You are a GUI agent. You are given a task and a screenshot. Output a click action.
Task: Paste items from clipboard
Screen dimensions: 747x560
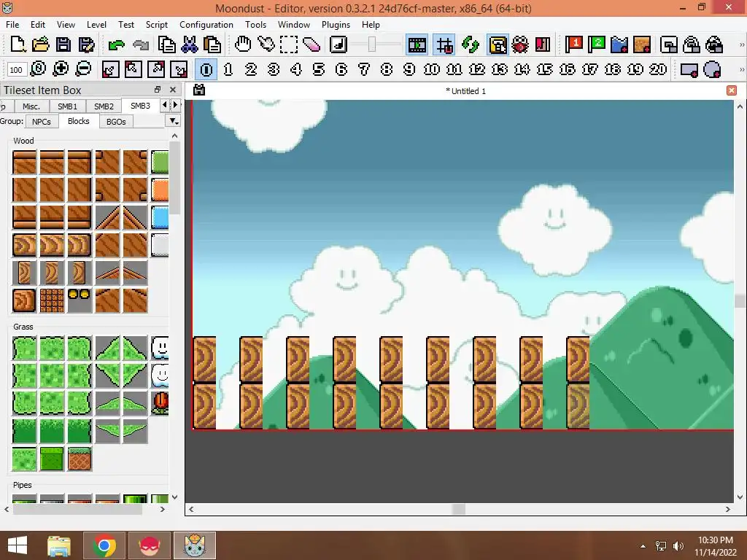click(212, 44)
